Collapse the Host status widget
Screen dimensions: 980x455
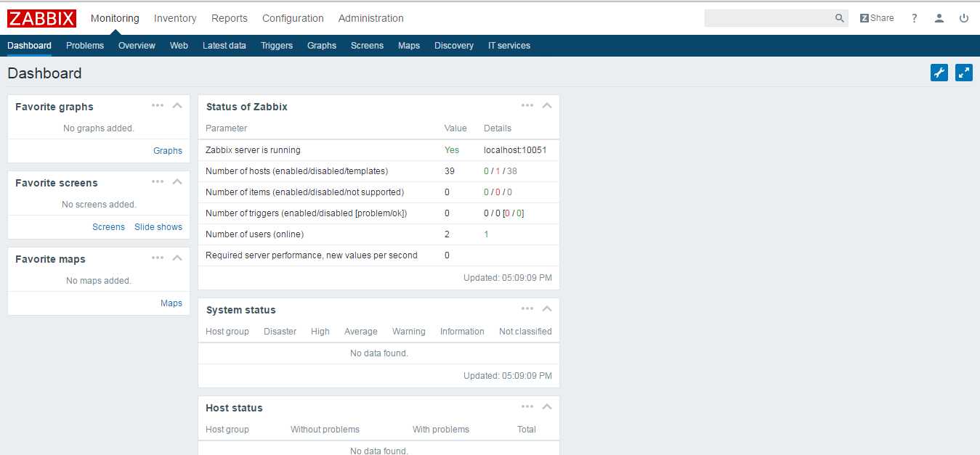coord(547,406)
